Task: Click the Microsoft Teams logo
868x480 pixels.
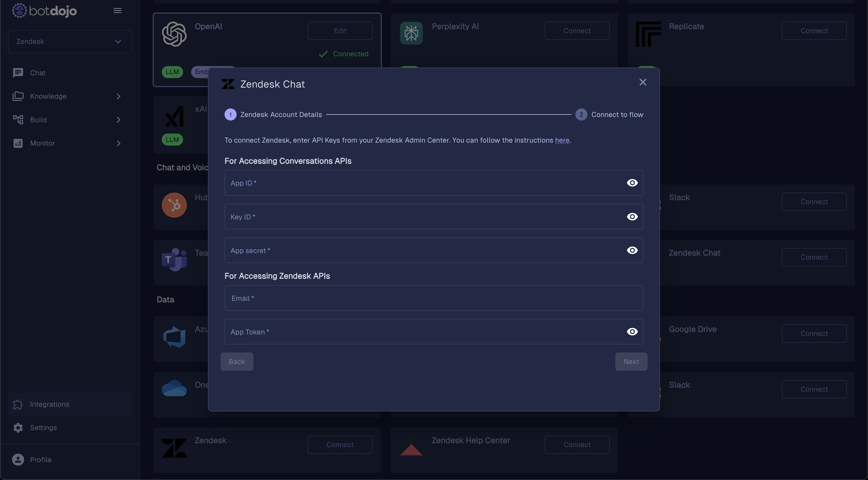Action: [174, 259]
